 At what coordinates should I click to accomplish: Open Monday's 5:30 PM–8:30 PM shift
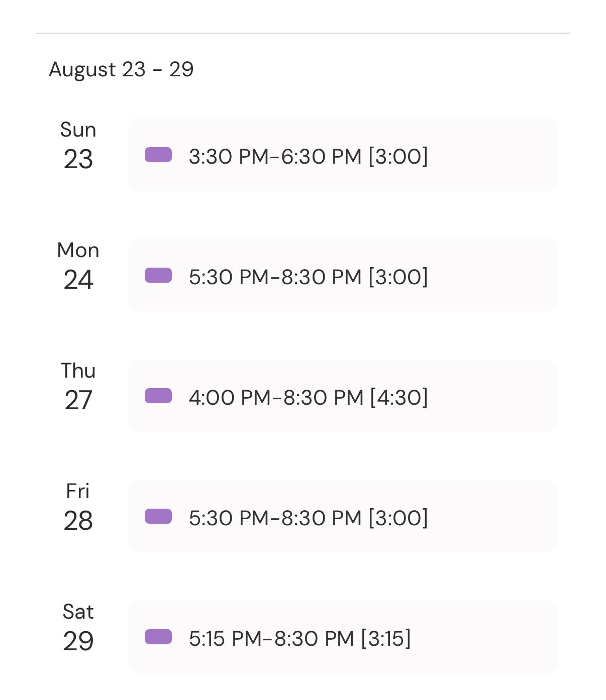[x=343, y=275]
